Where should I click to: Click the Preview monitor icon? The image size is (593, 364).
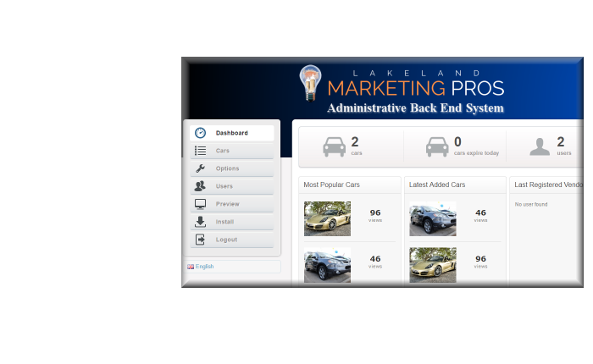pos(200,204)
